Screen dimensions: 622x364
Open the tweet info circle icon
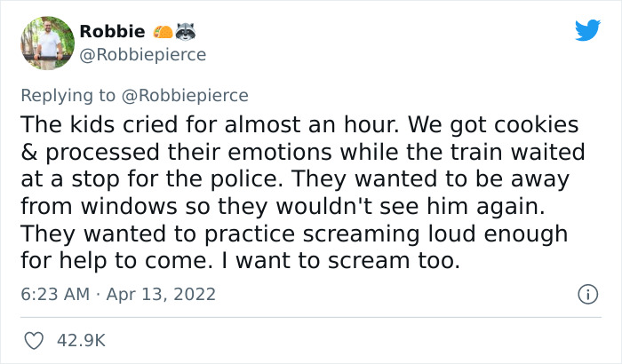(586, 293)
